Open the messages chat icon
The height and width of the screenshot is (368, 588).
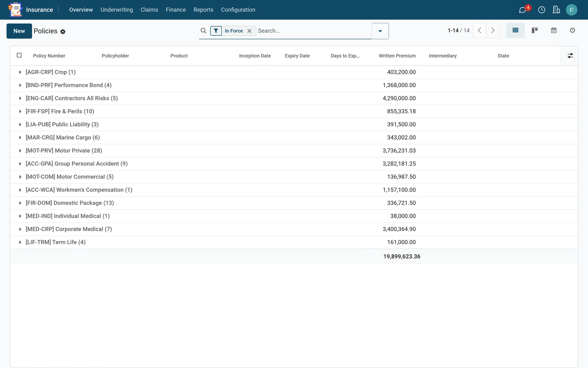tap(522, 10)
